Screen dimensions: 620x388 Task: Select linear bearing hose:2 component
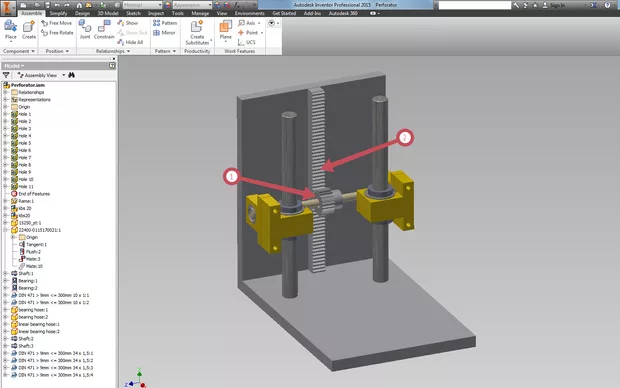[x=35, y=331]
